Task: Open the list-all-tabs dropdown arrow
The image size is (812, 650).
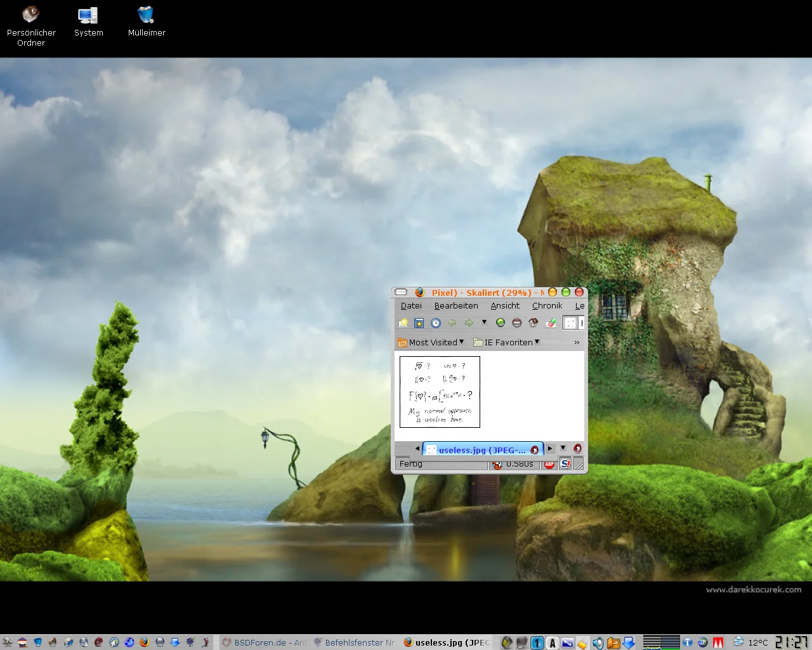Action: point(563,448)
